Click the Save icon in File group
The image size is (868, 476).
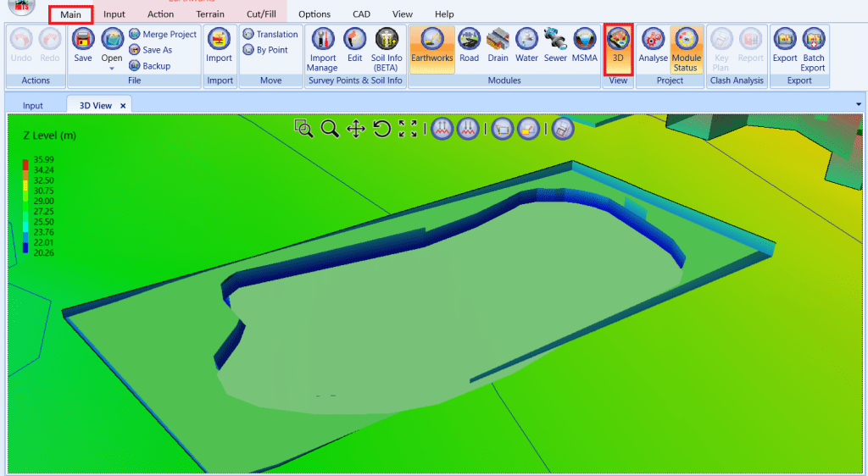[x=83, y=46]
